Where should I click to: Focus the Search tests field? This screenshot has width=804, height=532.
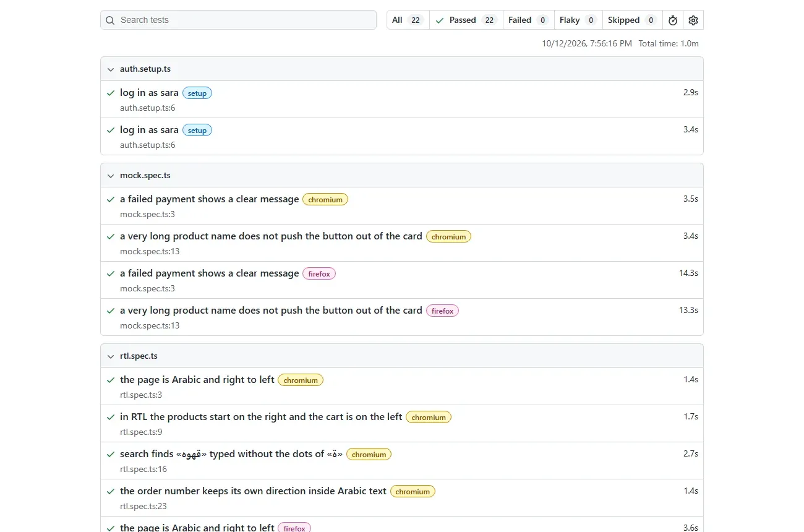238,20
